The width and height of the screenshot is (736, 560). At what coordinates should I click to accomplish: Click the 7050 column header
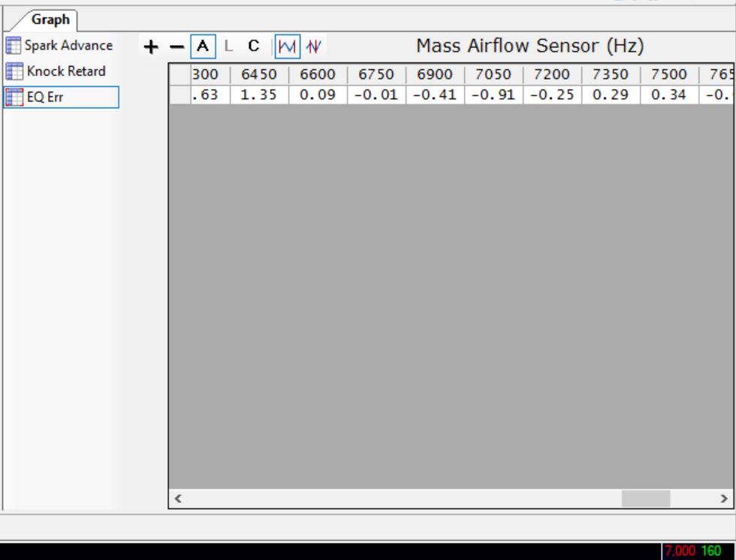(x=493, y=74)
